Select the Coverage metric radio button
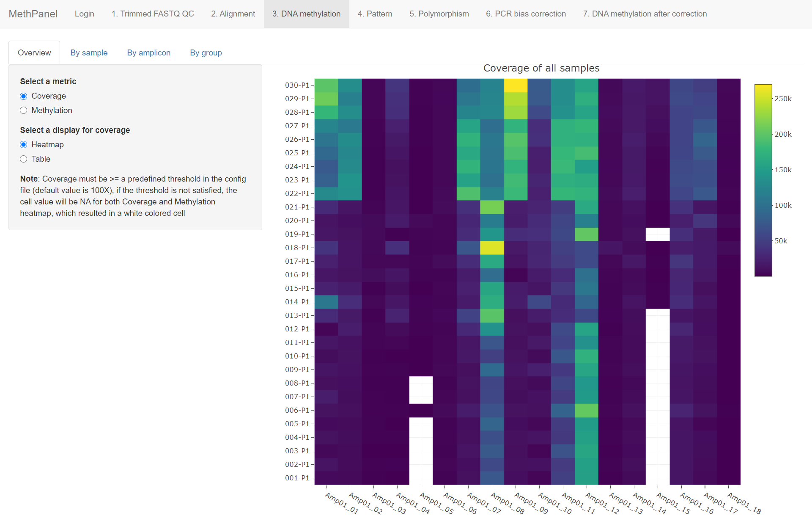 24,96
